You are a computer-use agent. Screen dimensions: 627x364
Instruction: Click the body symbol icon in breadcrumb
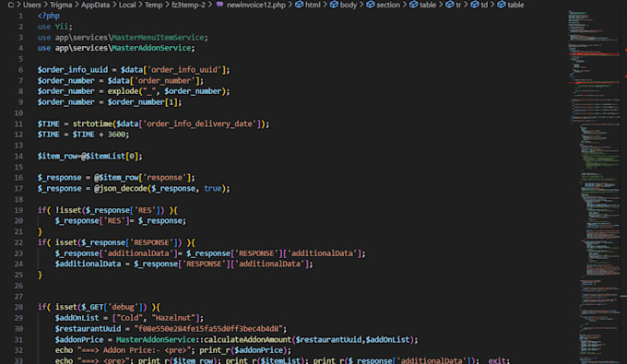coord(334,5)
